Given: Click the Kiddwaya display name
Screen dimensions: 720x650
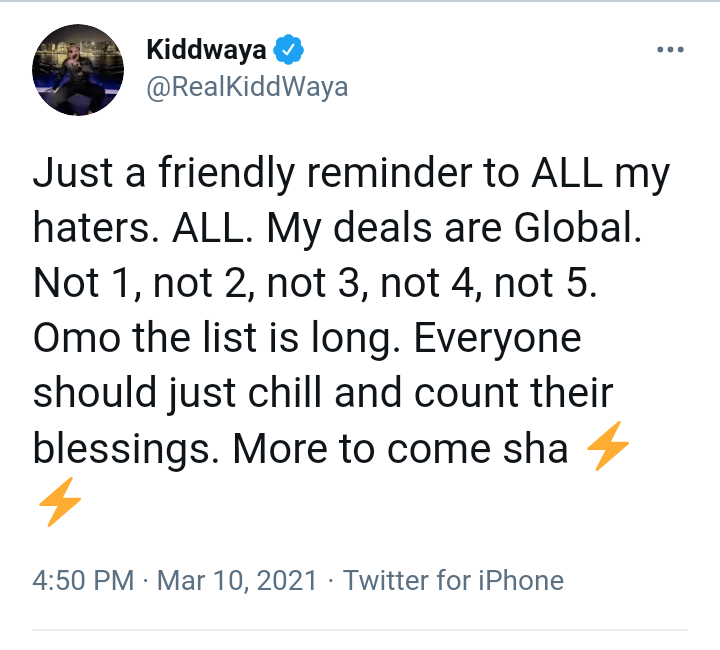Looking at the screenshot, I should point(207,49).
